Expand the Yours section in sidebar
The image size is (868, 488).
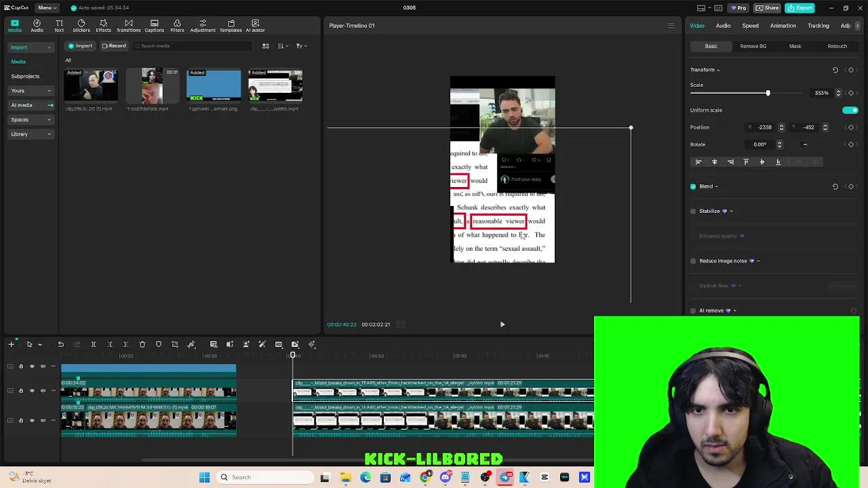click(49, 91)
